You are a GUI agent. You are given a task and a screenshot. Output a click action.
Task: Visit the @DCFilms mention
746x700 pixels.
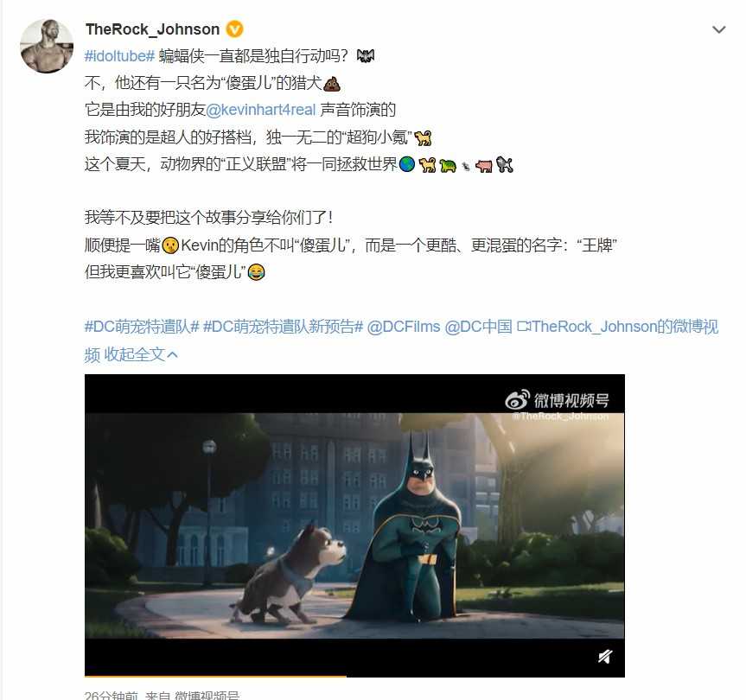coord(404,327)
